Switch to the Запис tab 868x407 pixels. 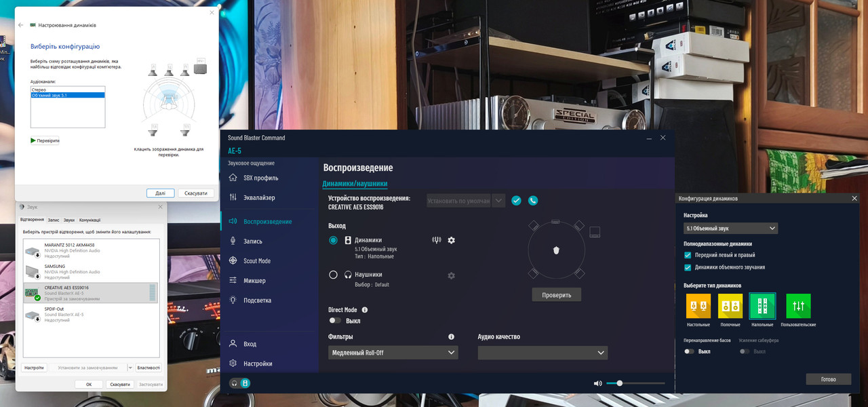coord(54,220)
